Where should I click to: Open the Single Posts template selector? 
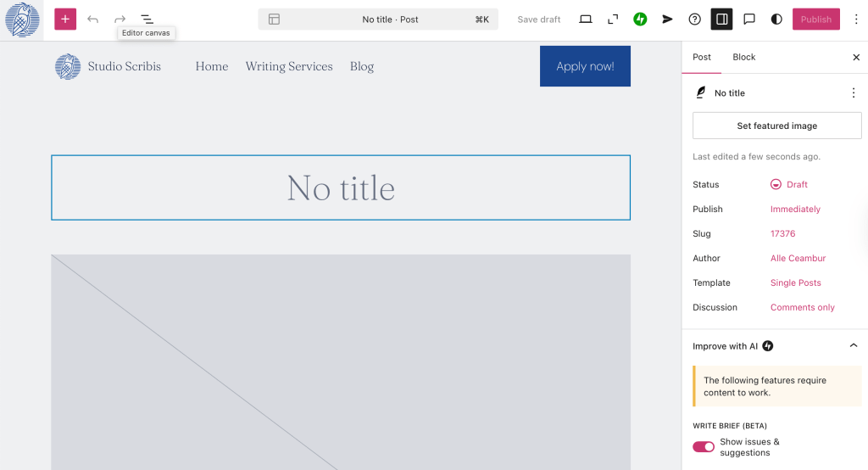[x=795, y=283]
